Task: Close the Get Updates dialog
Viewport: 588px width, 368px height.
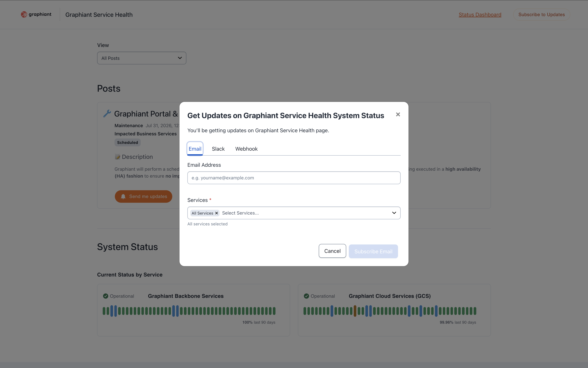Action: pos(398,114)
